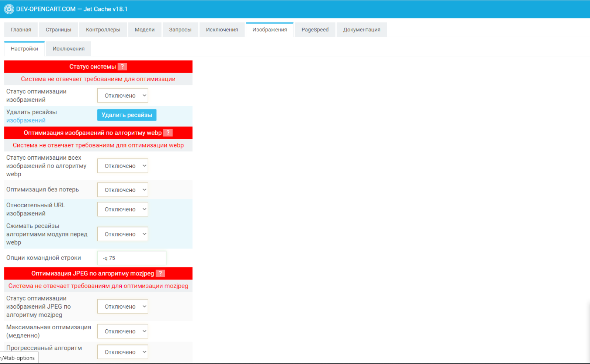Open the Документация tab
The height and width of the screenshot is (364, 590).
pyautogui.click(x=362, y=30)
